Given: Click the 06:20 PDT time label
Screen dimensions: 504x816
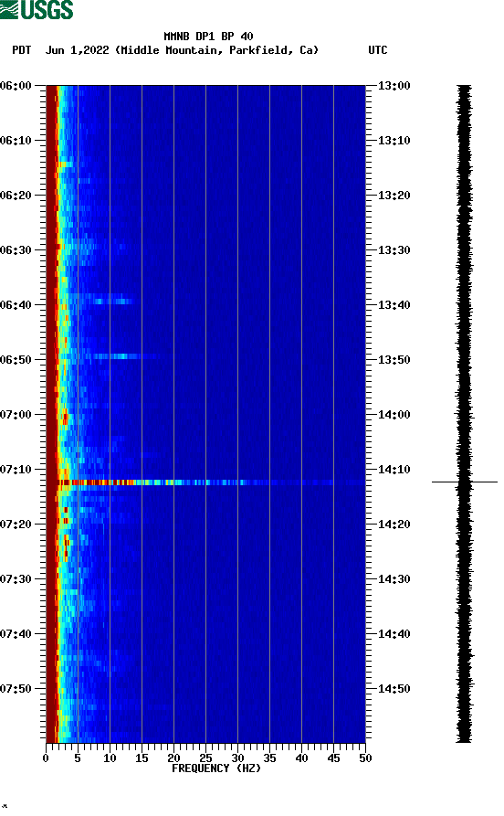Looking at the screenshot, I should 16,196.
